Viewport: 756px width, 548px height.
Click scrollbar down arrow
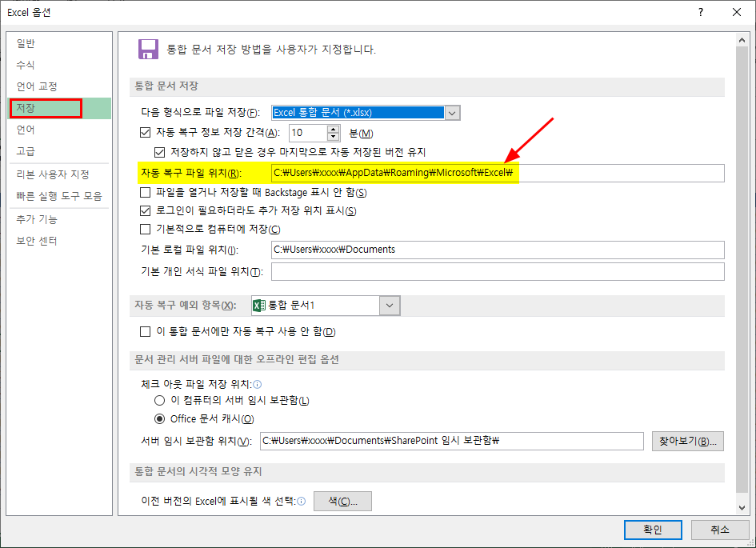[x=742, y=507]
